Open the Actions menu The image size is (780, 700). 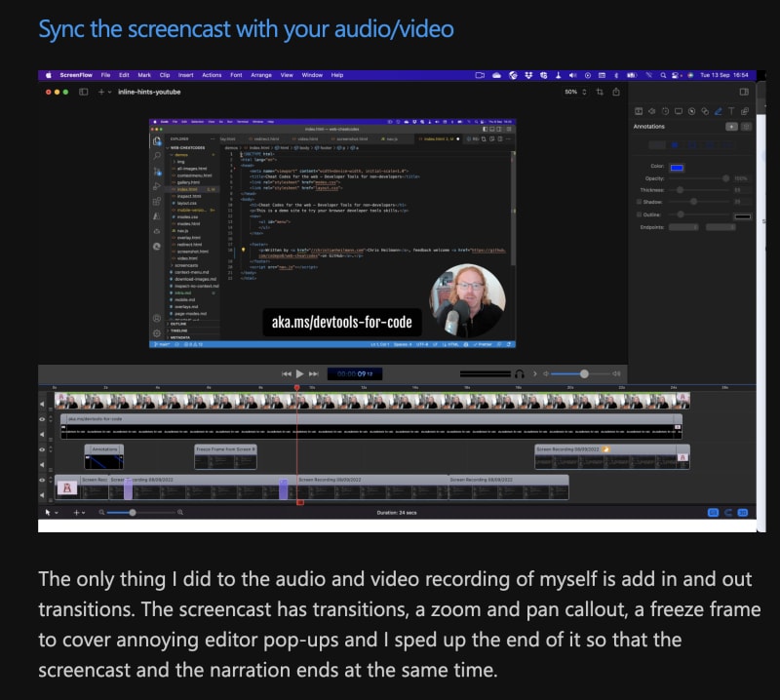pos(212,75)
